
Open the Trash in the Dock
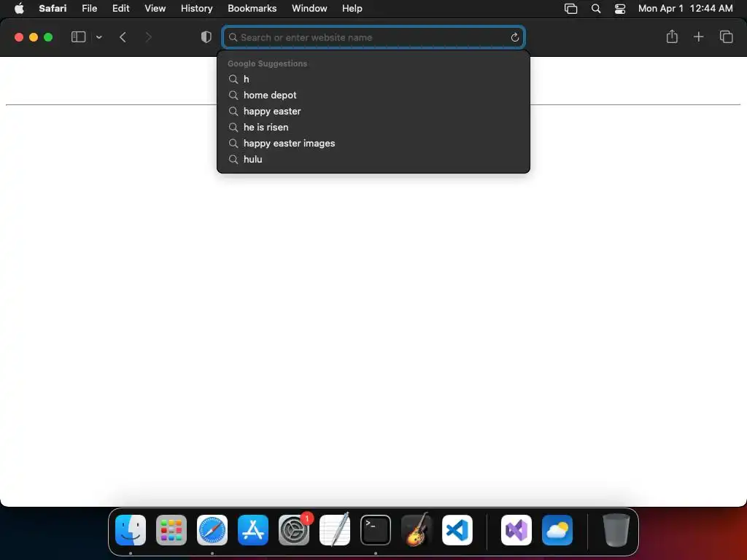[x=616, y=530]
